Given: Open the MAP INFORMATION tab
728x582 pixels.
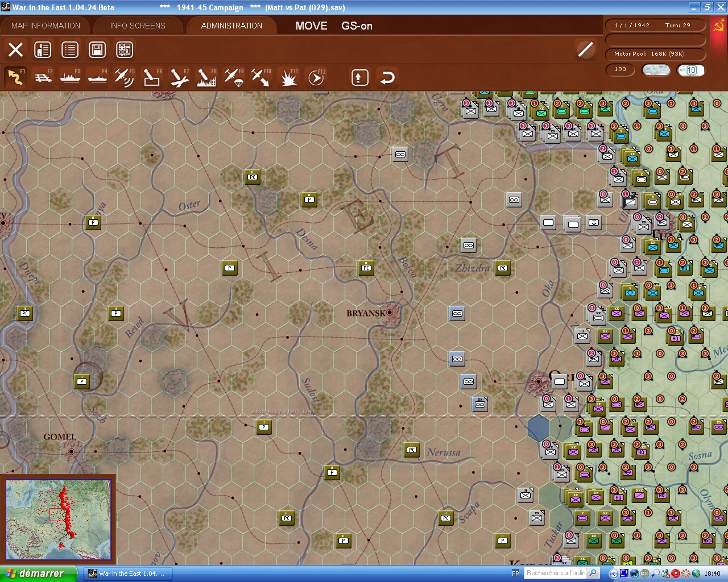Looking at the screenshot, I should point(45,26).
